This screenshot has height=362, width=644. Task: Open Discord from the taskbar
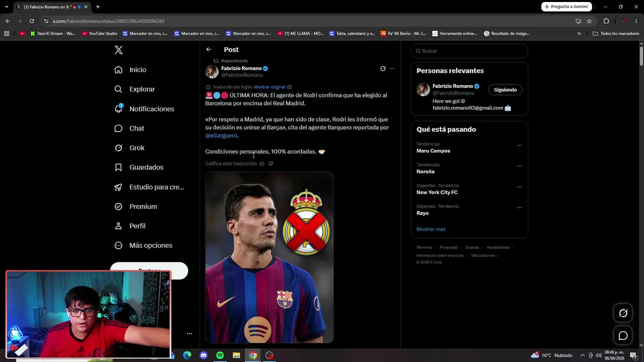(203, 355)
